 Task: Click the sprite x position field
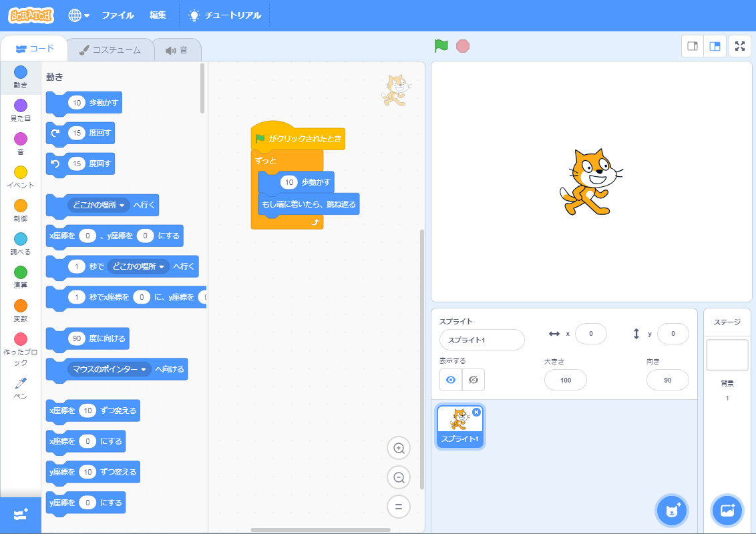tap(590, 334)
